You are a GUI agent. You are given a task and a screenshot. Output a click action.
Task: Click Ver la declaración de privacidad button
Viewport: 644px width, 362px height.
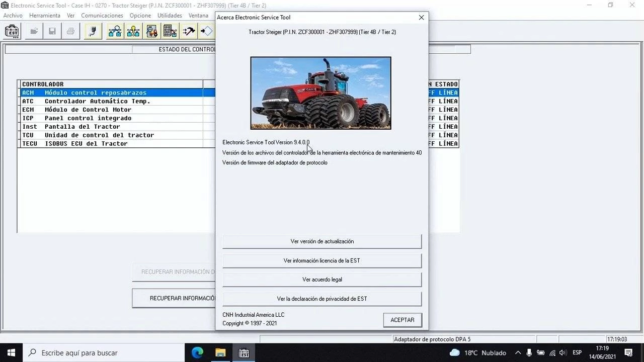322,299
